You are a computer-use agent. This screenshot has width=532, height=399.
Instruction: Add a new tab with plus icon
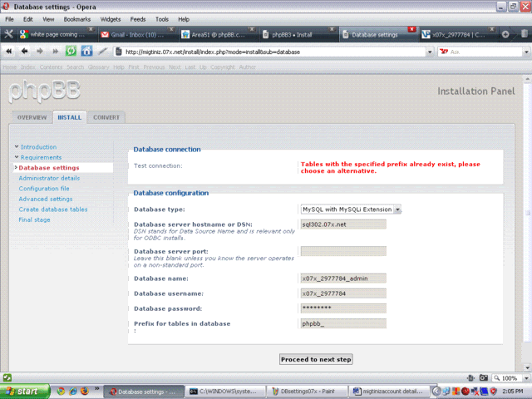(505, 34)
